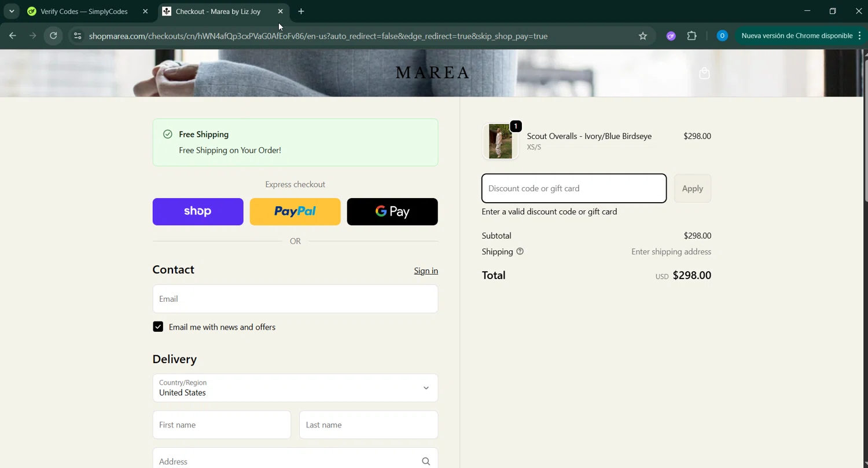Reload the checkout page

point(53,36)
